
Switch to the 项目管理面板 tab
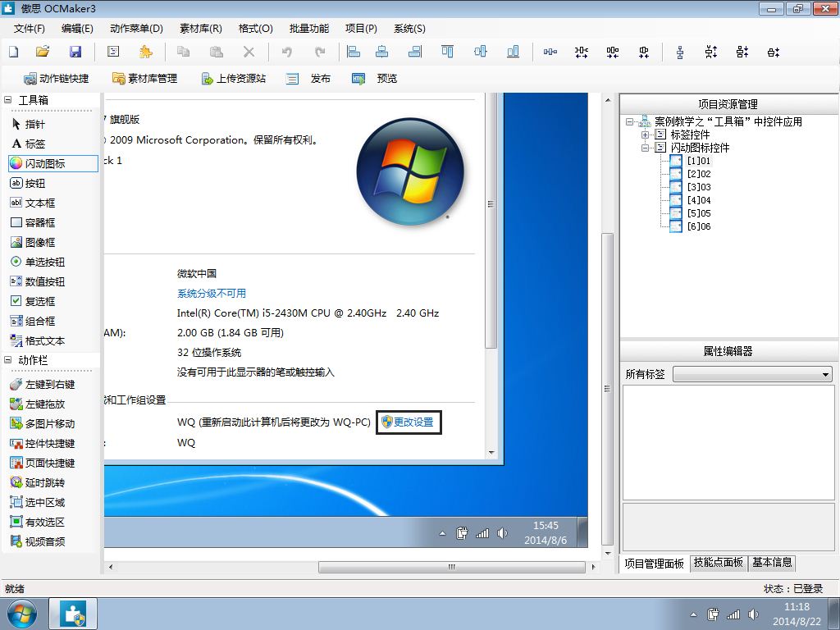pos(654,564)
